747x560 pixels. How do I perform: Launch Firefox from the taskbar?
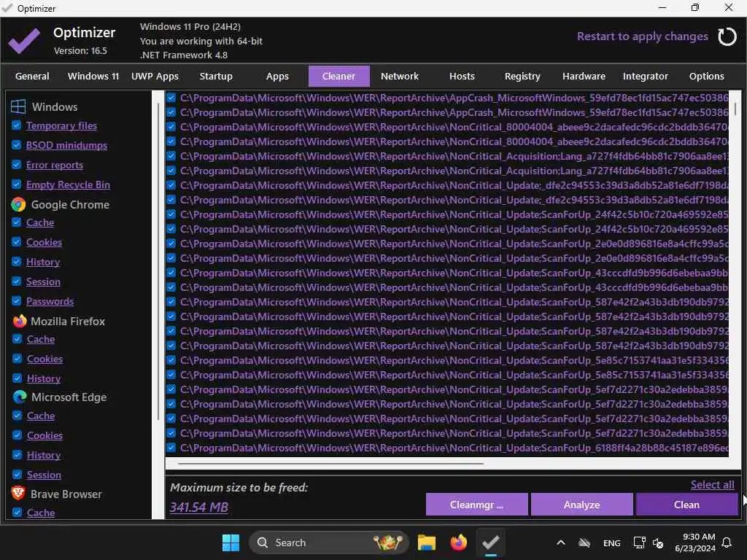(458, 542)
